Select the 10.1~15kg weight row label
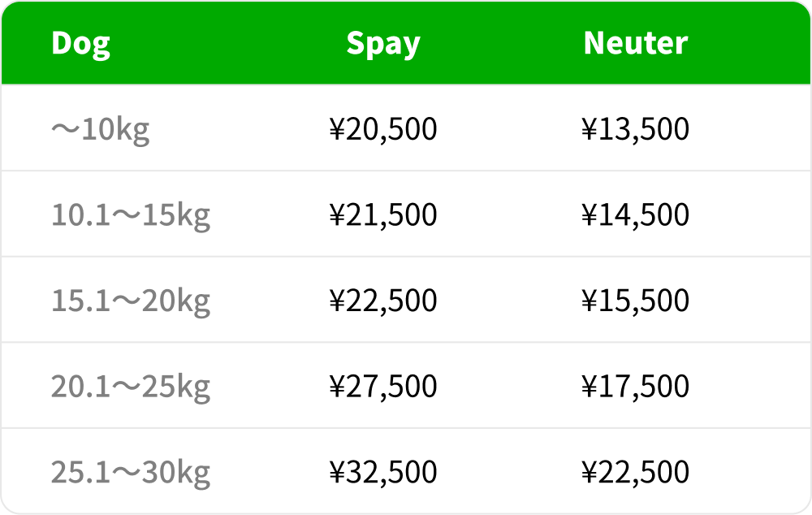 131,215
